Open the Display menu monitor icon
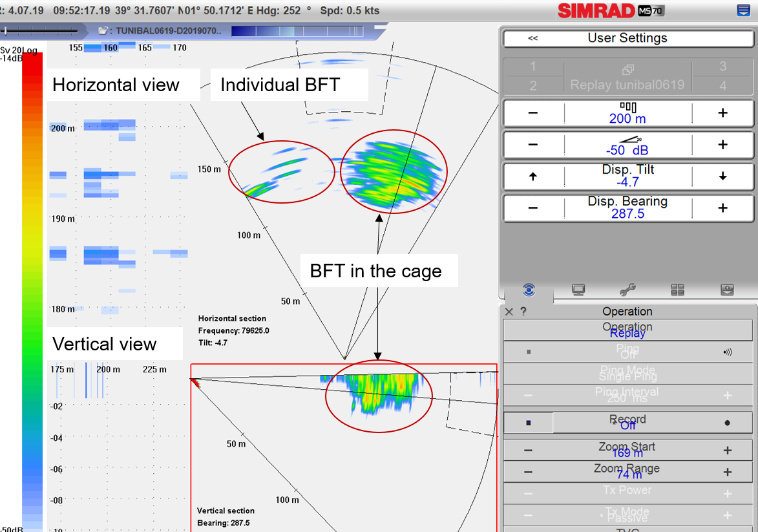 [578, 290]
